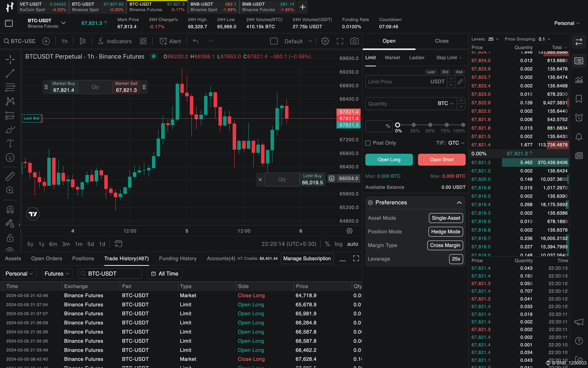Add a new ticker tab
This screenshot has width=588, height=368.
pos(302,7)
